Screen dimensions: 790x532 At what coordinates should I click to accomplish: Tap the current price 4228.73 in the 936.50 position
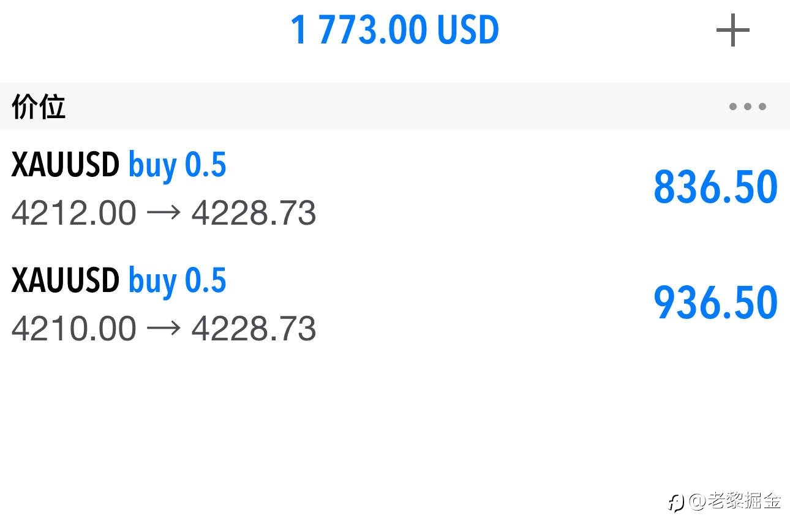254,329
